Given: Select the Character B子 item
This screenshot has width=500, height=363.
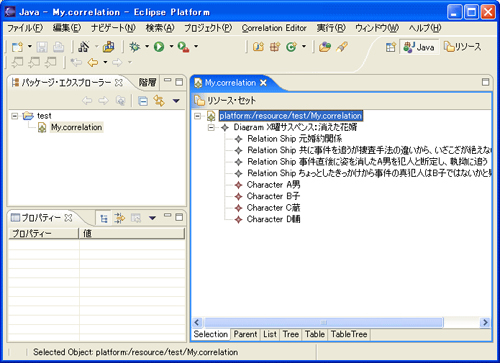Looking at the screenshot, I should [x=273, y=196].
